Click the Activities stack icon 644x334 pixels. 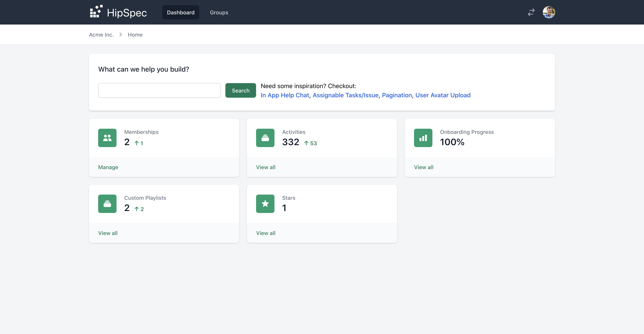(x=265, y=138)
